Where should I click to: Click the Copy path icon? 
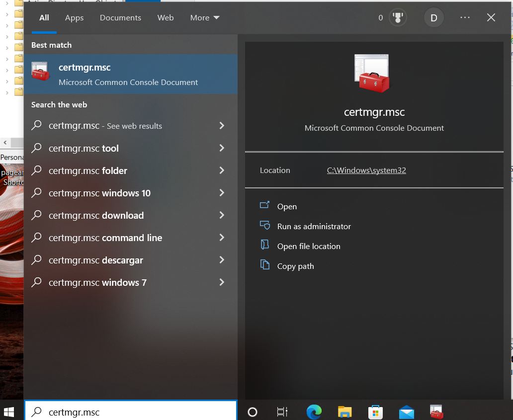[264, 264]
